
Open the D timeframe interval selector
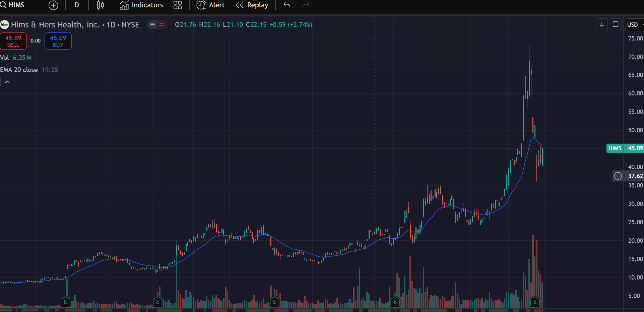[x=77, y=5]
